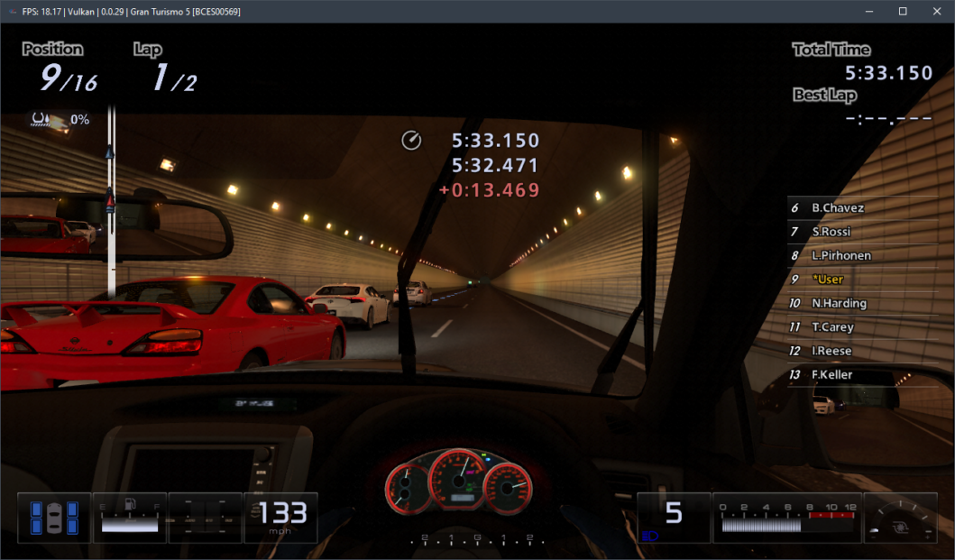Click the stopwatch lap timer icon

tap(411, 141)
